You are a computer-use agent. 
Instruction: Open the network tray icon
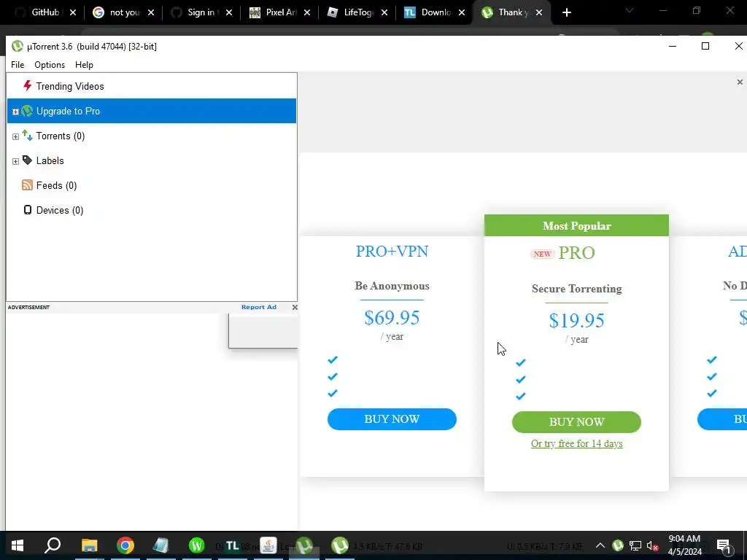point(635,545)
